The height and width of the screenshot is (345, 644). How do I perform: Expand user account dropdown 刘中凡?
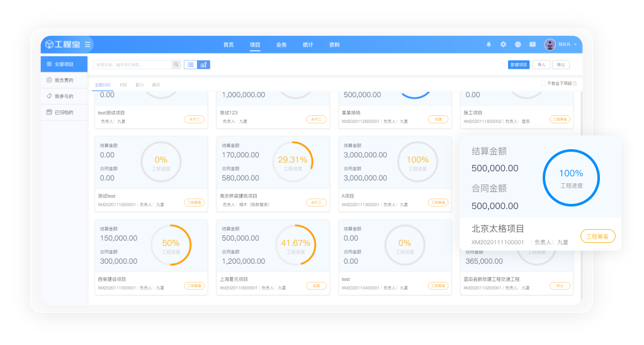click(560, 45)
